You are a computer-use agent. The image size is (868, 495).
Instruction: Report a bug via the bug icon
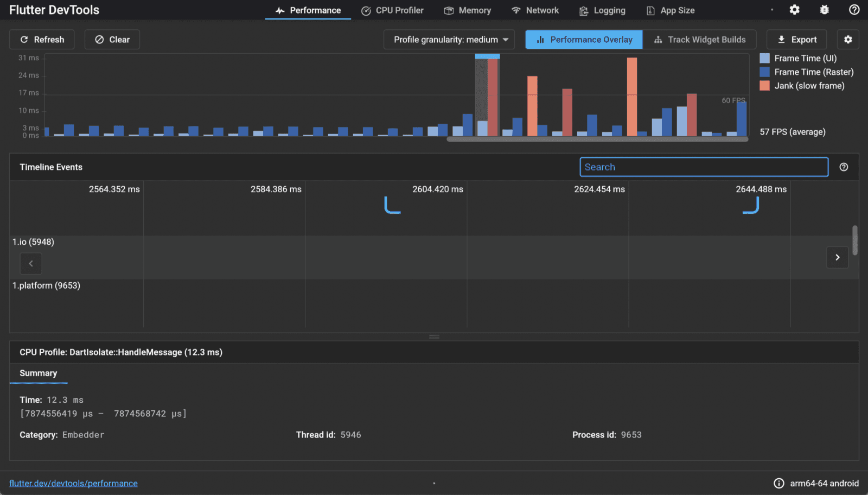click(824, 10)
